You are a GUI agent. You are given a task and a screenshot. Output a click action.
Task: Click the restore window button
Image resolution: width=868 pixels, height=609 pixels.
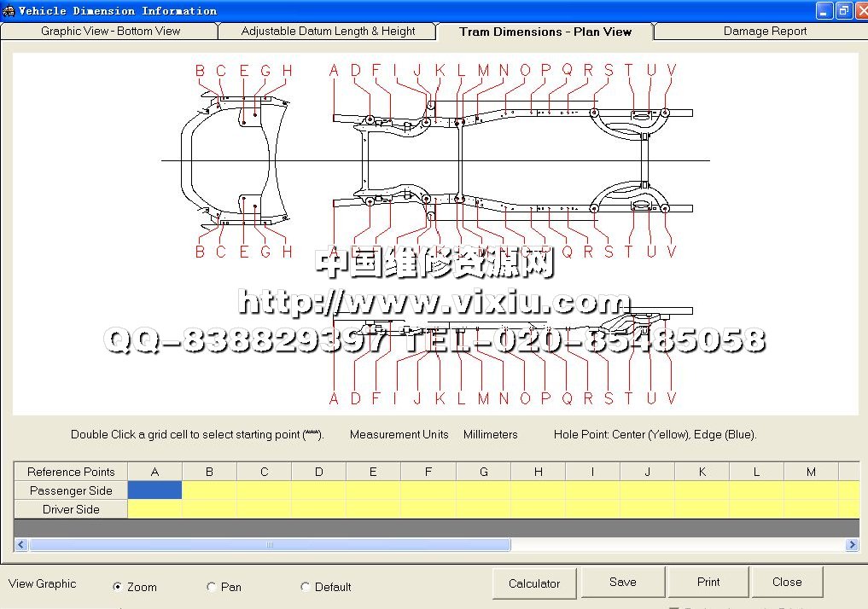point(842,10)
